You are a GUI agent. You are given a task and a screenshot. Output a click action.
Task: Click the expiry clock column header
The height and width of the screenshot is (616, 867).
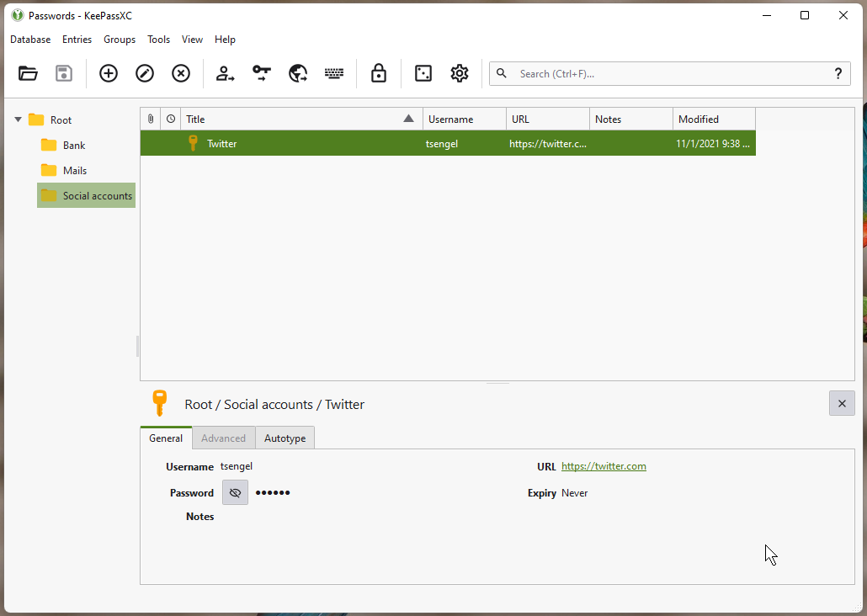[171, 119]
